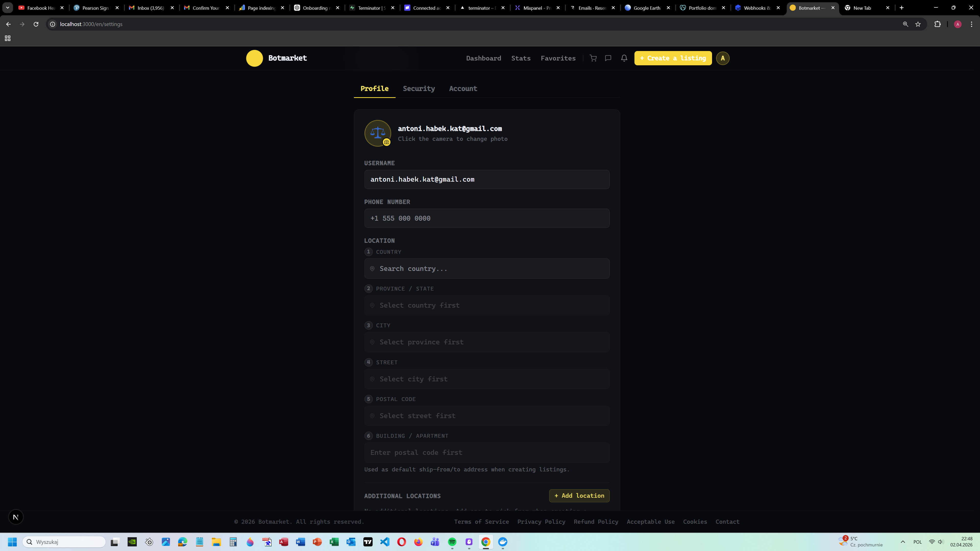The width and height of the screenshot is (980, 551).
Task: Open the Province / State selector
Action: point(487,305)
